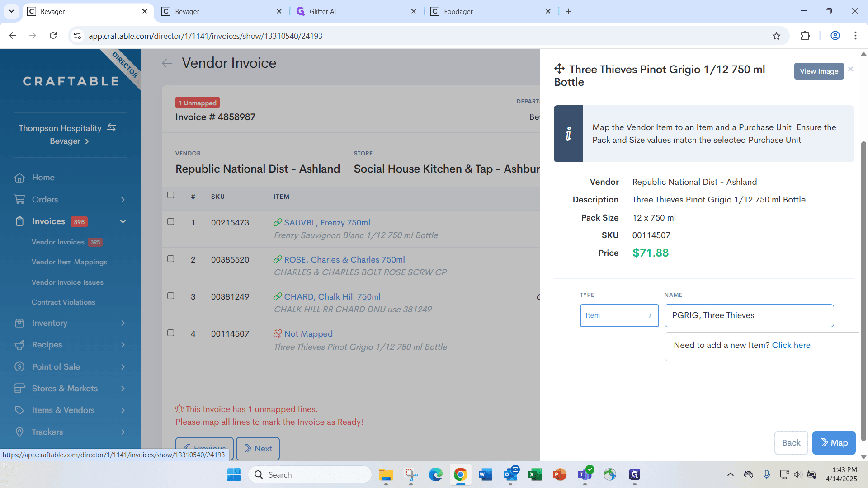This screenshot has height=488, width=868.
Task: Open the SAUVBL, Frenzy 750ml link
Action: (x=327, y=222)
